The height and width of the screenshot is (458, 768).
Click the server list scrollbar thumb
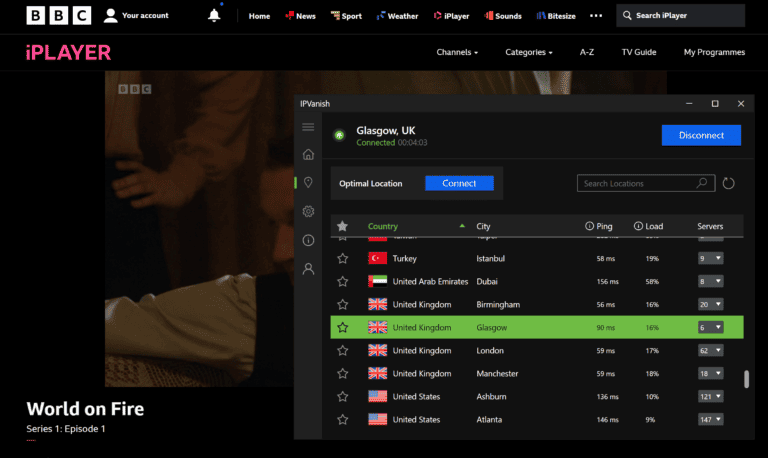pyautogui.click(x=746, y=379)
